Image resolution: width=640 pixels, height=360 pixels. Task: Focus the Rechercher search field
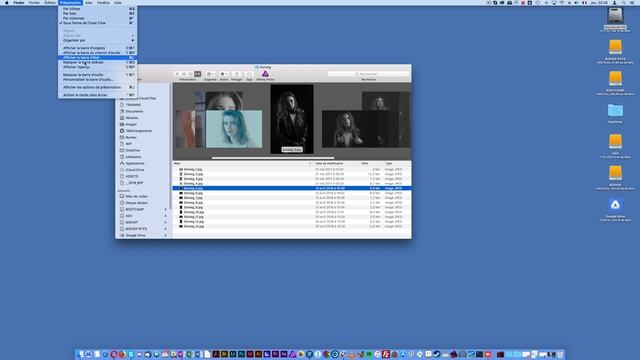[x=368, y=74]
